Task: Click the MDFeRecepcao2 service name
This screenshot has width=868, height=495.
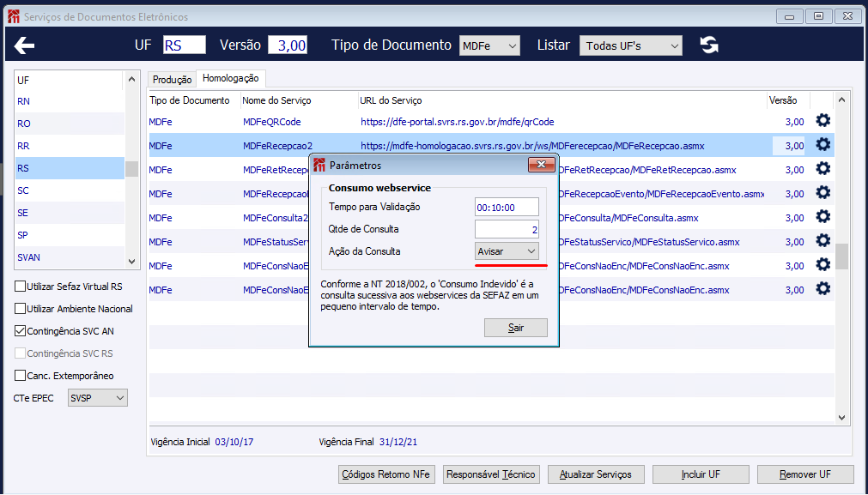Action: coord(277,146)
